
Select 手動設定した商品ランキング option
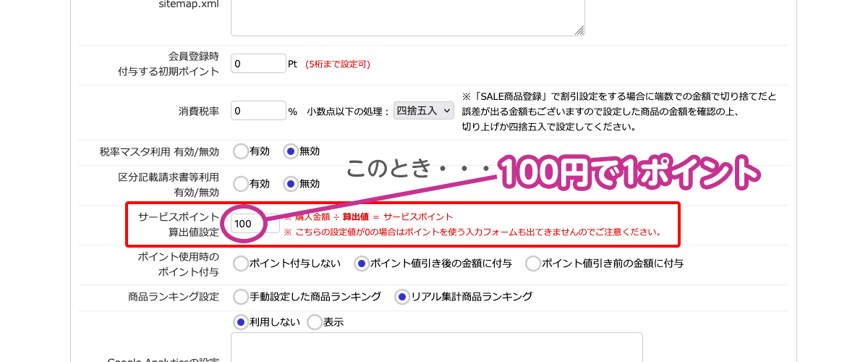point(240,296)
